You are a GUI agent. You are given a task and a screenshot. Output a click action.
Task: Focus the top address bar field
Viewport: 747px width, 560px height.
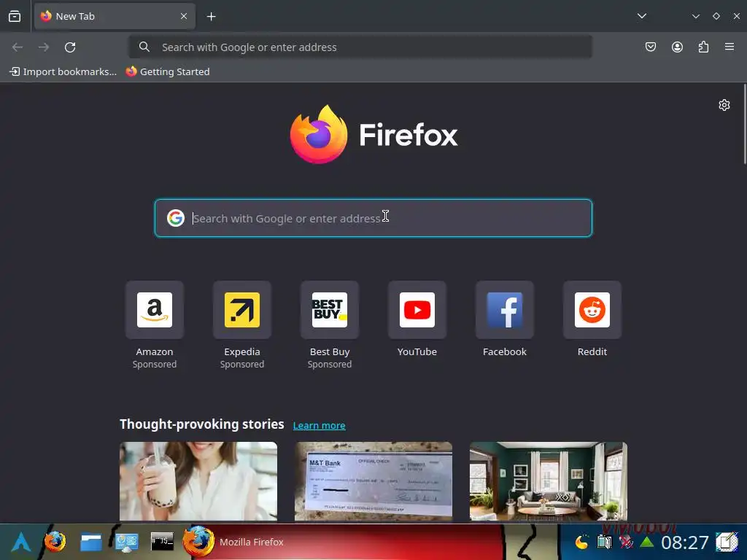pyautogui.click(x=360, y=47)
